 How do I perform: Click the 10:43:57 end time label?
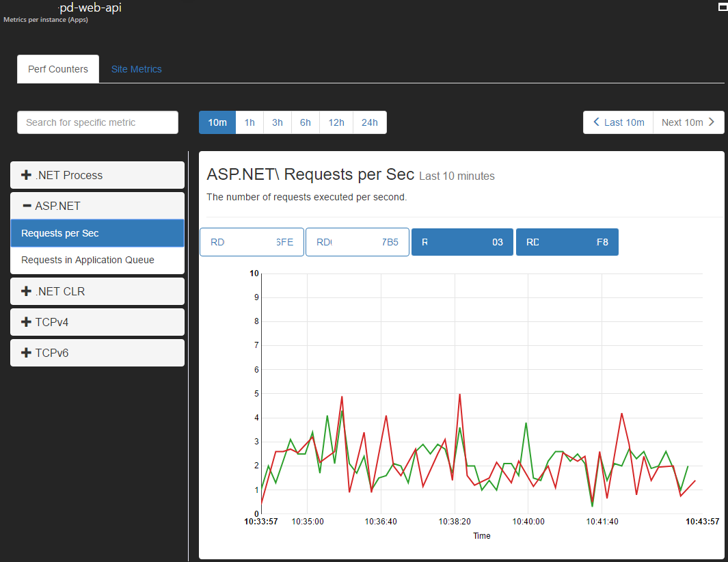703,522
